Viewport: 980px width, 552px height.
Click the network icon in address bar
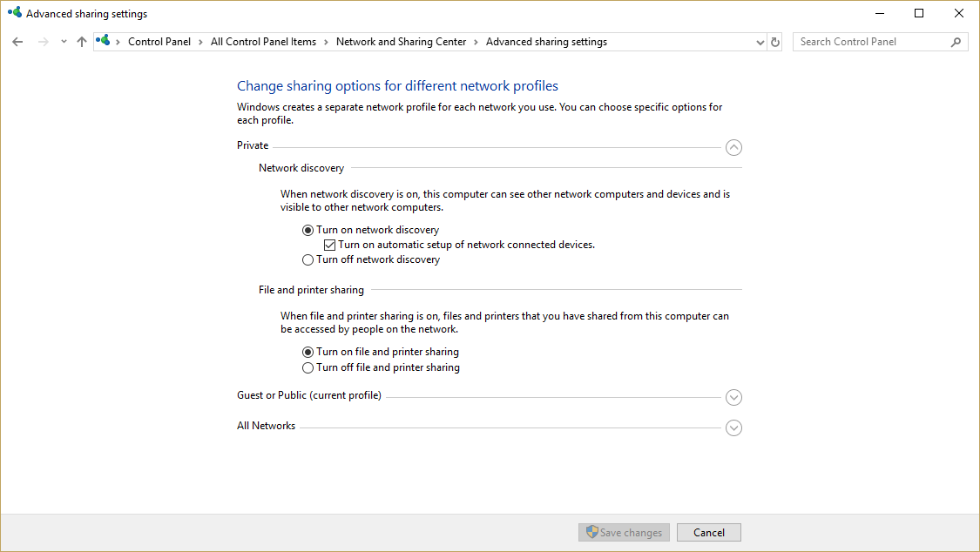pyautogui.click(x=103, y=41)
